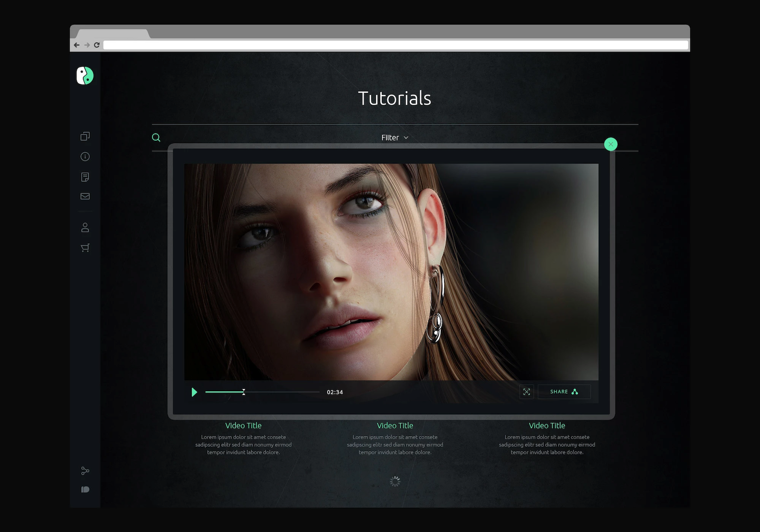Open the shopping cart icon in sidebar
760x532 pixels.
pyautogui.click(x=85, y=248)
